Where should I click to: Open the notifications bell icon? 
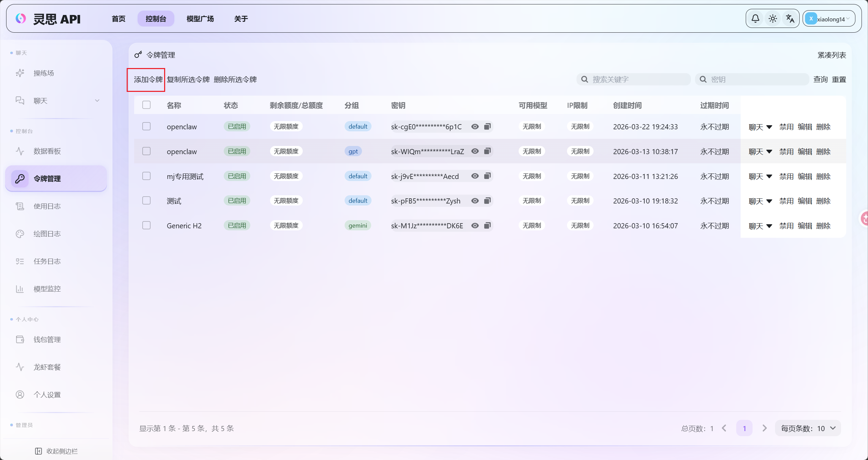pyautogui.click(x=755, y=19)
